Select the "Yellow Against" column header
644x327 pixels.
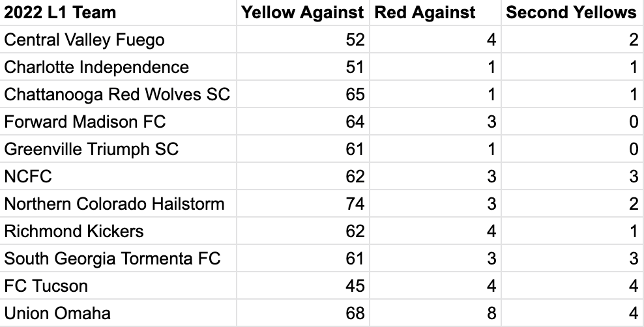302,12
